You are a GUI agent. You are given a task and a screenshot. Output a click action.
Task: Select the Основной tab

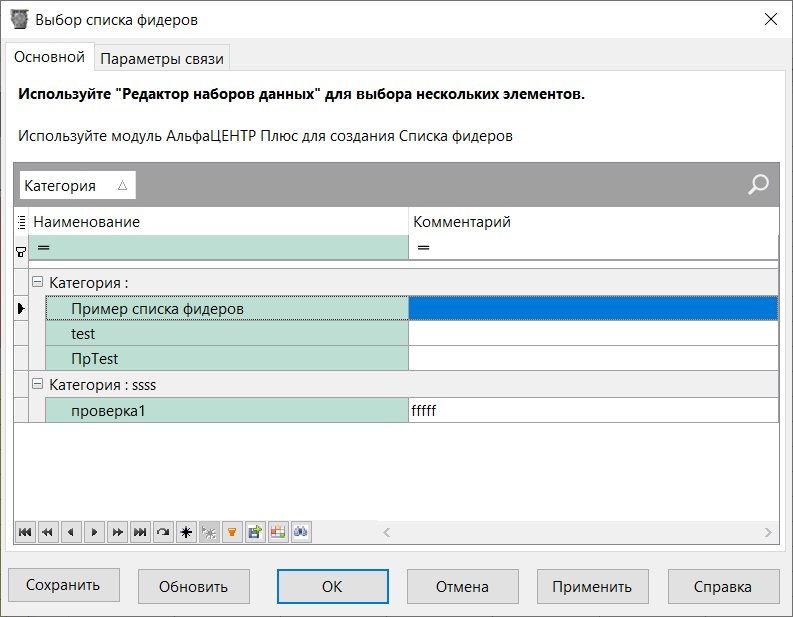click(x=49, y=58)
